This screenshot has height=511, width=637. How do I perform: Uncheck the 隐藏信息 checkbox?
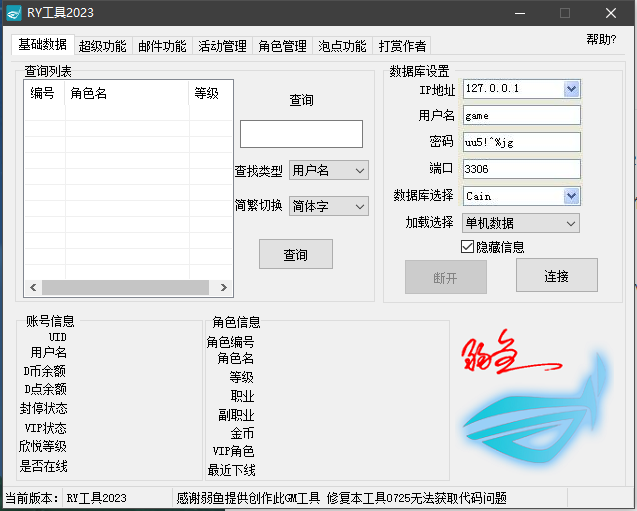click(468, 247)
